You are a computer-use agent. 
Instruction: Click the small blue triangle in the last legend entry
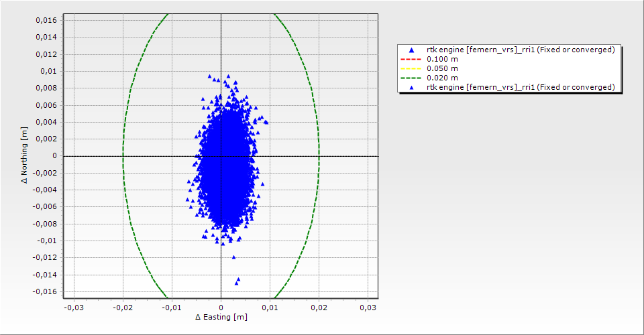point(411,87)
